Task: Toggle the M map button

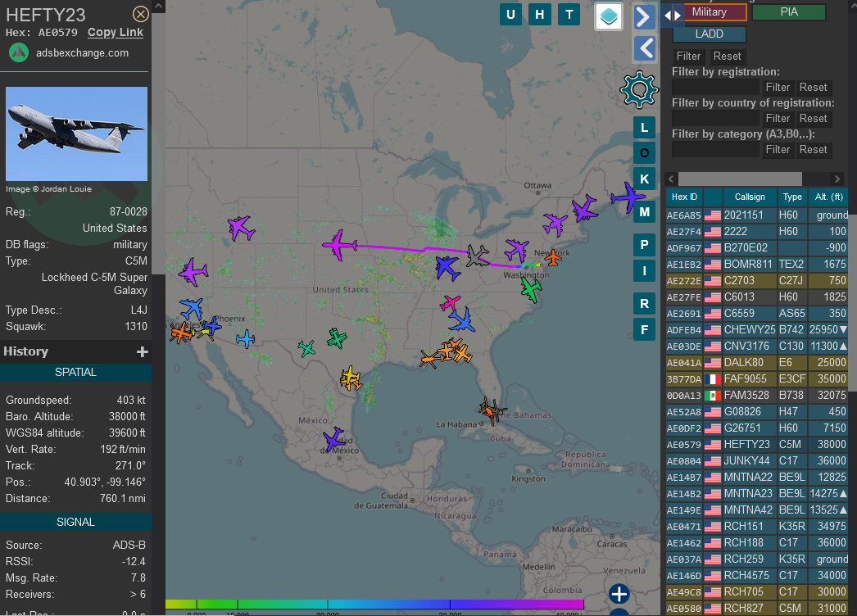Action: tap(645, 211)
